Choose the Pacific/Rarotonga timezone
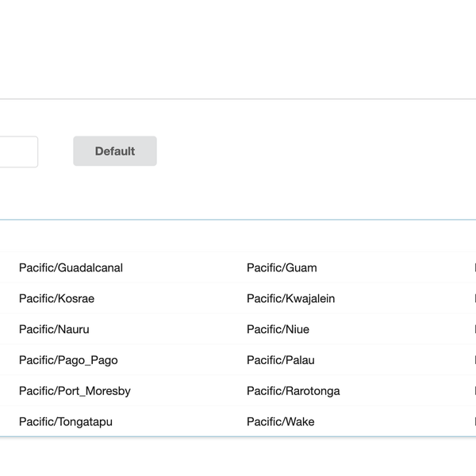Viewport: 476px width, 476px height. coord(293,391)
